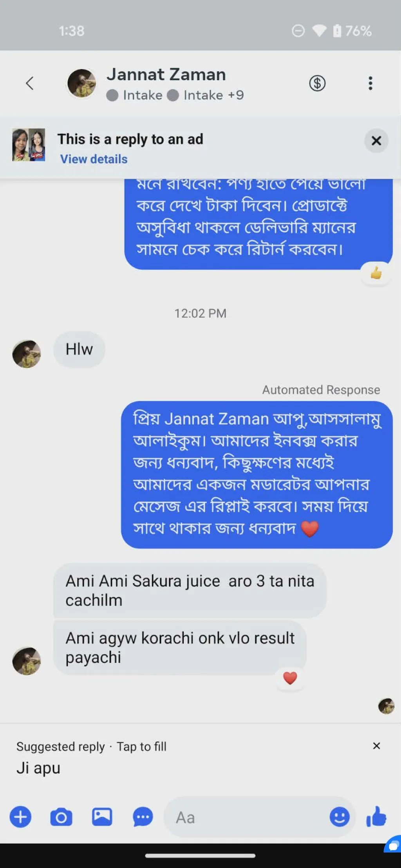Open the image gallery icon

(102, 817)
